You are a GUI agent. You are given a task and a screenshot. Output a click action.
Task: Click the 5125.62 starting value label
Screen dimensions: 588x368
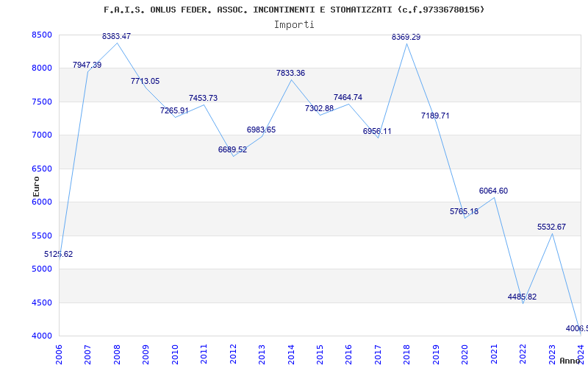59,254
